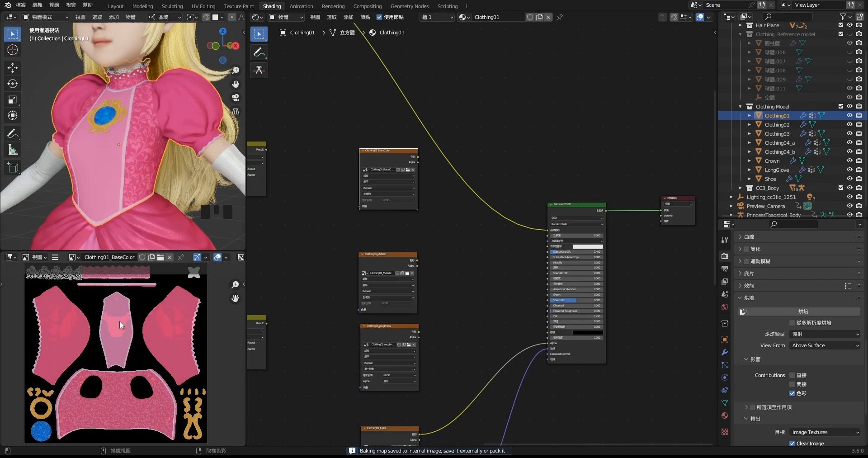The height and width of the screenshot is (458, 868).
Task: Open the View Layer properties tab icon
Action: click(725, 281)
